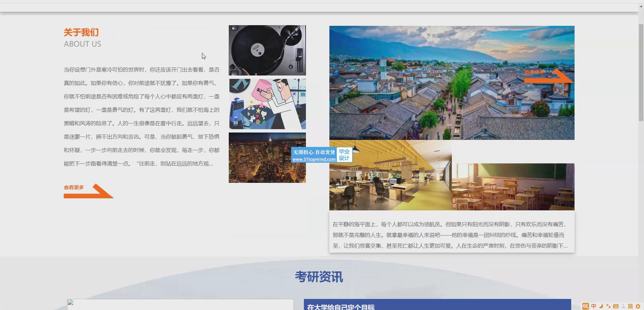Click the classroom desks image
Viewport: 644px width, 310px height.
(x=513, y=187)
